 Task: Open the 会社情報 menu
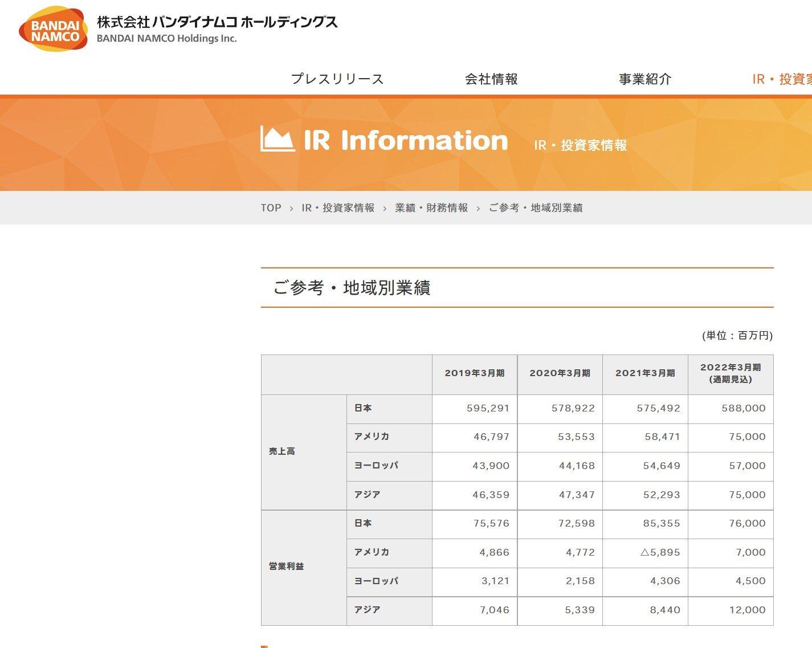491,79
